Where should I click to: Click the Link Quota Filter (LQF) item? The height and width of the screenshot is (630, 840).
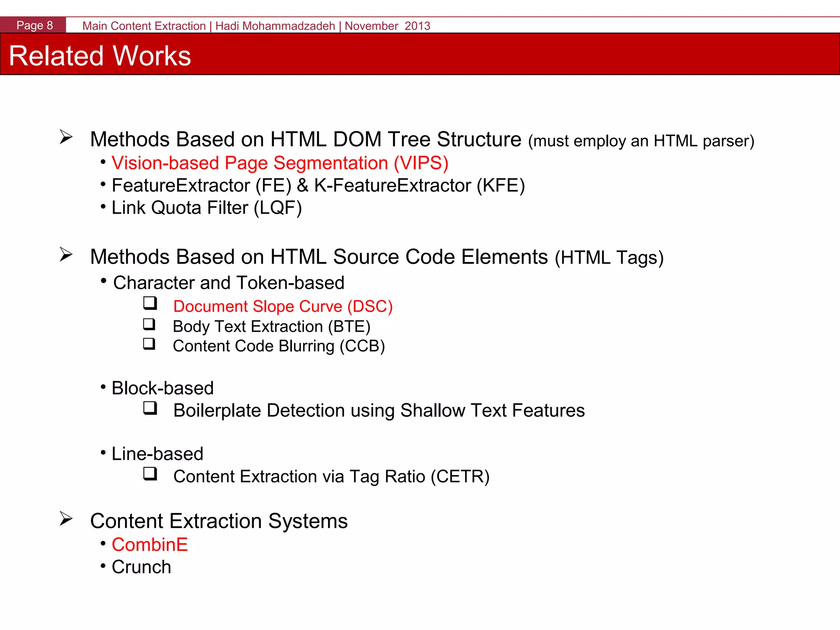tap(206, 208)
